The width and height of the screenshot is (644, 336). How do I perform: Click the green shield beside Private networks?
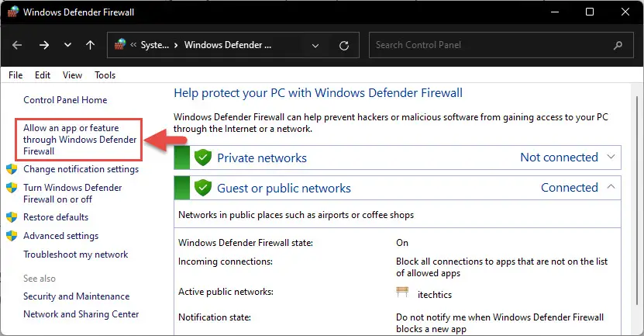pos(202,158)
